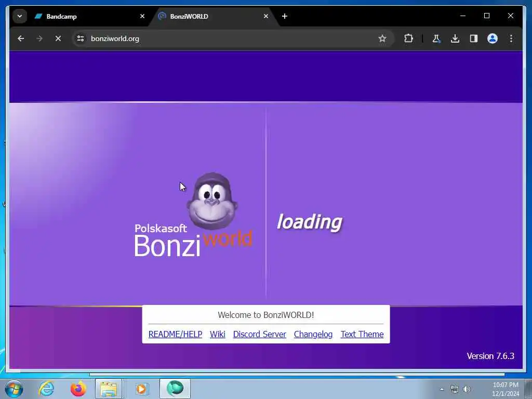This screenshot has width=532, height=399.
Task: Open the Chrome three-dot menu
Action: [511, 38]
